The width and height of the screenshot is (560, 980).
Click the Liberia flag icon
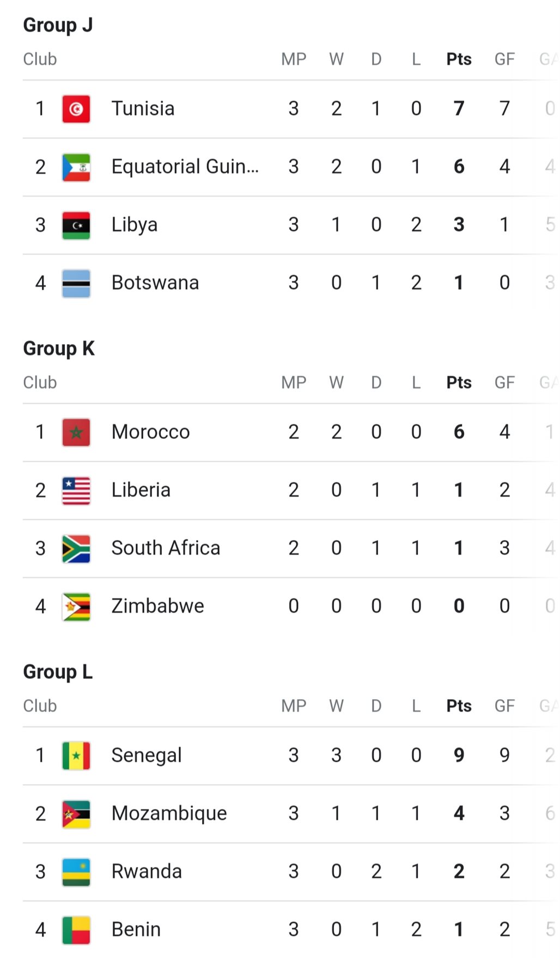pyautogui.click(x=76, y=491)
